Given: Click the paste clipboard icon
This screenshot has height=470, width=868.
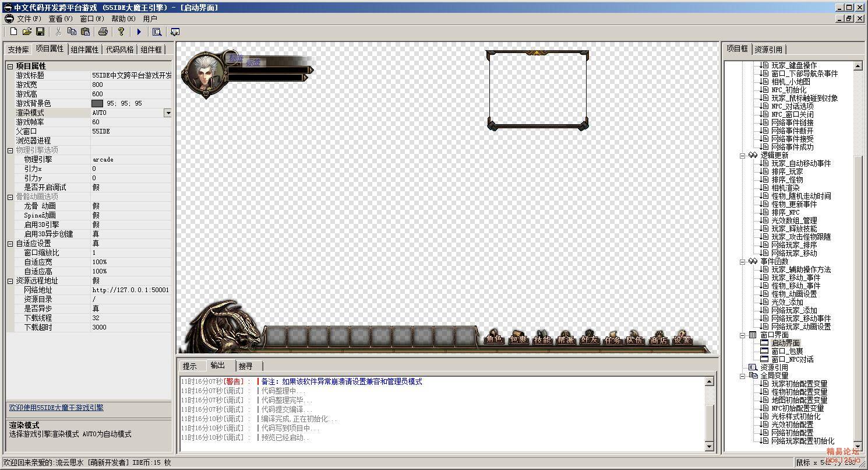Looking at the screenshot, I should [x=85, y=31].
